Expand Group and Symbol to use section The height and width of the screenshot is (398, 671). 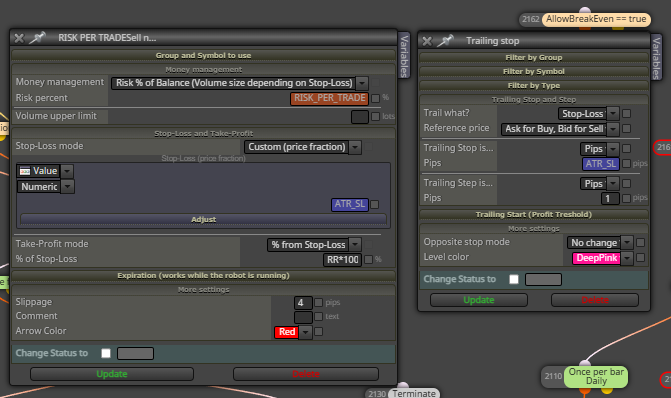pyautogui.click(x=203, y=55)
